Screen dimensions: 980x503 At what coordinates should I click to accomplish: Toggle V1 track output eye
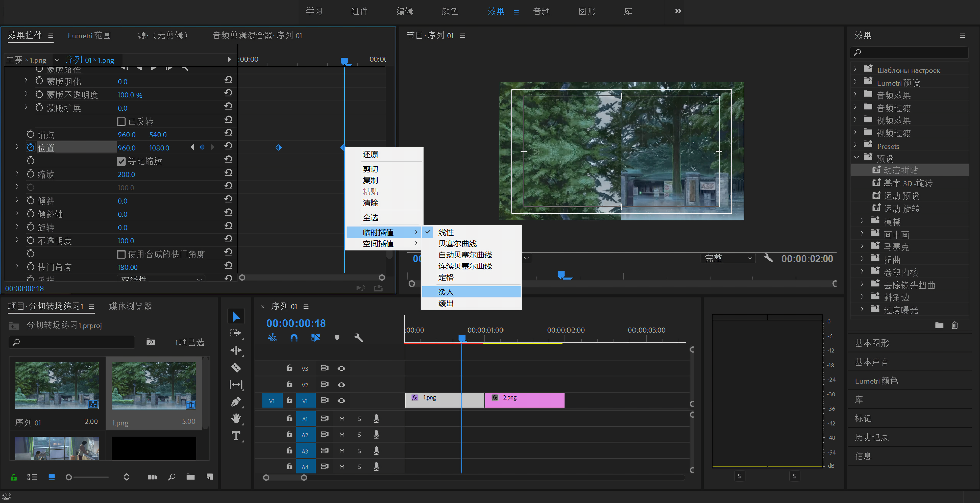pyautogui.click(x=341, y=400)
